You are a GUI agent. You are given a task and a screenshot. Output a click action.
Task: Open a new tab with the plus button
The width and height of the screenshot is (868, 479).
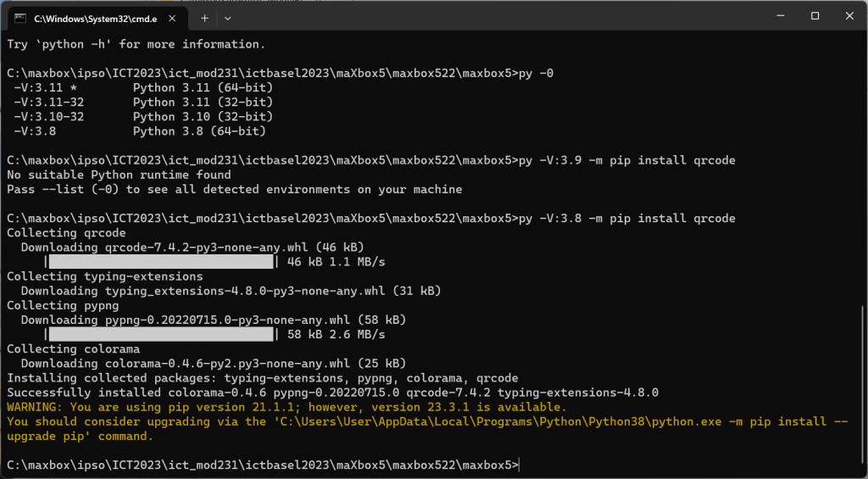point(205,17)
